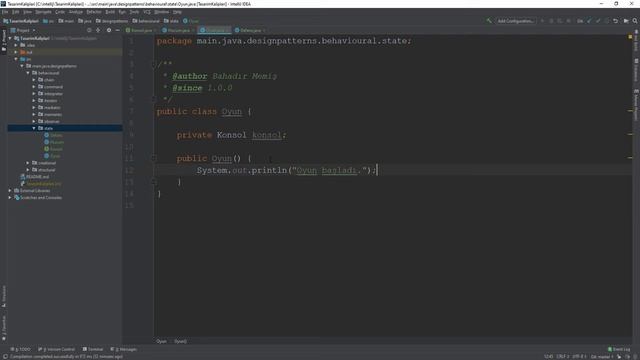Screen dimensions: 640x360
Task: Open the Navigate menu
Action: [x=43, y=12]
